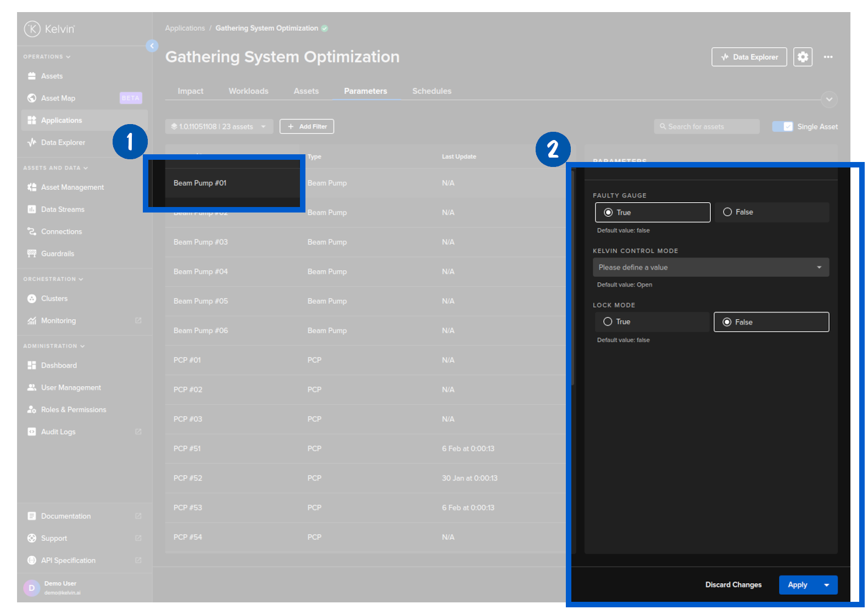Open the Kelvin Control Mode dropdown
The image size is (868, 615).
pyautogui.click(x=710, y=267)
